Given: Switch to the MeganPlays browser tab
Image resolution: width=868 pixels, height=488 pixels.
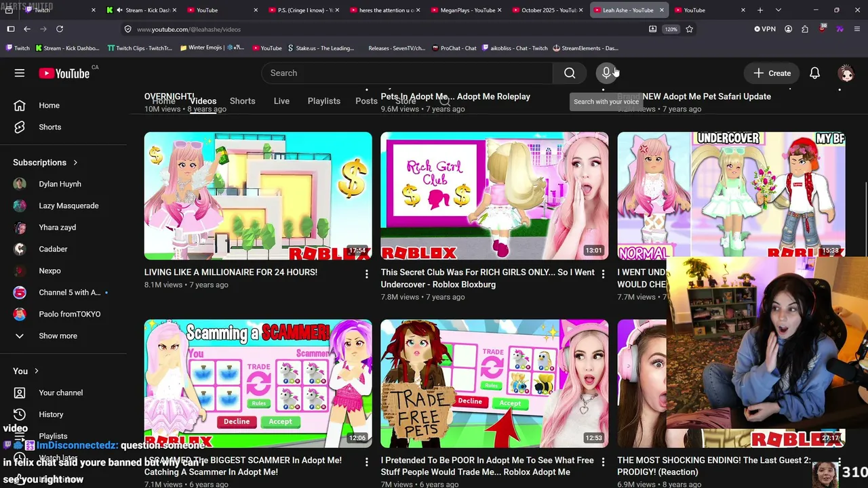Looking at the screenshot, I should (467, 10).
